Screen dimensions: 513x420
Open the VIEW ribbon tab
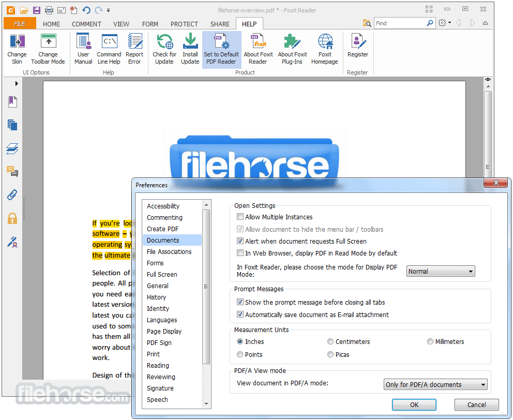coord(121,24)
